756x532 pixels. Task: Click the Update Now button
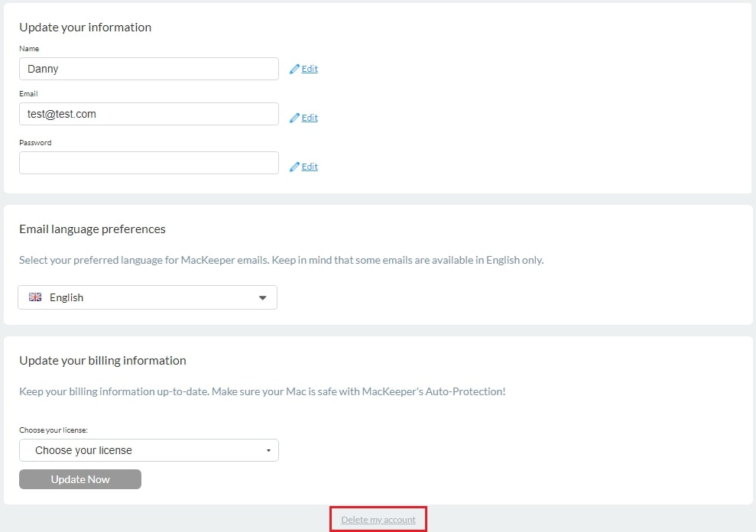tap(80, 479)
